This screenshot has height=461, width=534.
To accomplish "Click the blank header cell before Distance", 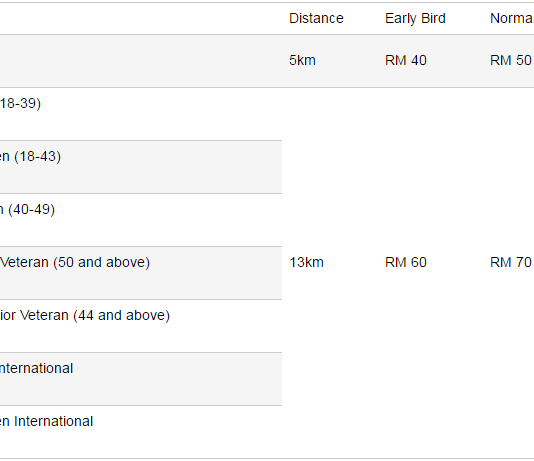I will point(141,18).
